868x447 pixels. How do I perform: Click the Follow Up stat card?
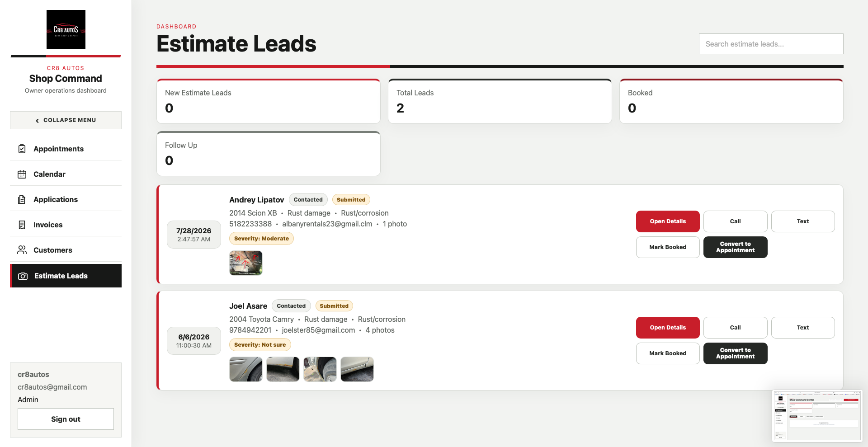click(x=269, y=154)
